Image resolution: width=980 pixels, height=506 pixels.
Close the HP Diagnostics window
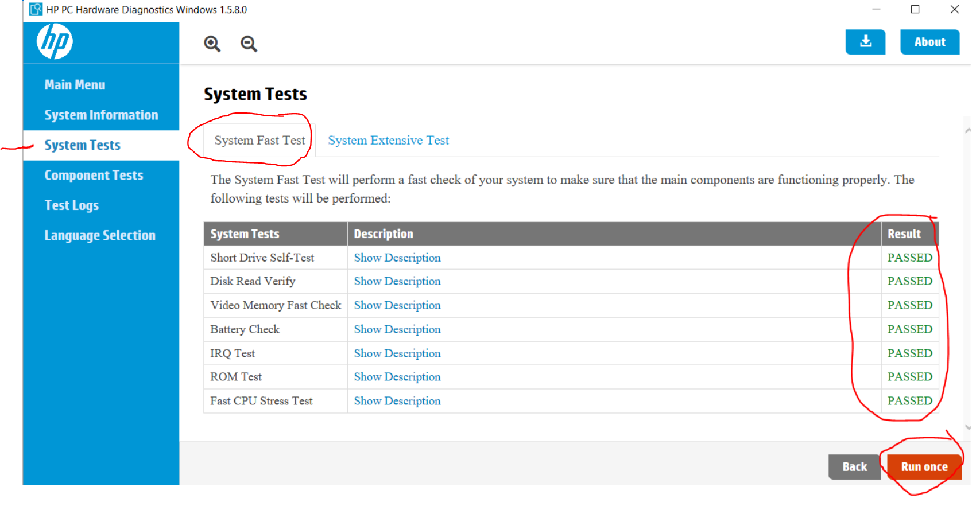954,9
